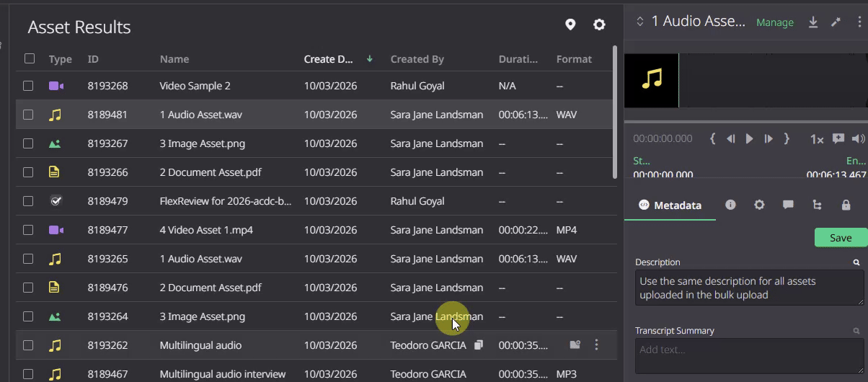Tick checkbox for 4 Video Asset 1.mp4
The height and width of the screenshot is (382, 868).
(x=28, y=229)
